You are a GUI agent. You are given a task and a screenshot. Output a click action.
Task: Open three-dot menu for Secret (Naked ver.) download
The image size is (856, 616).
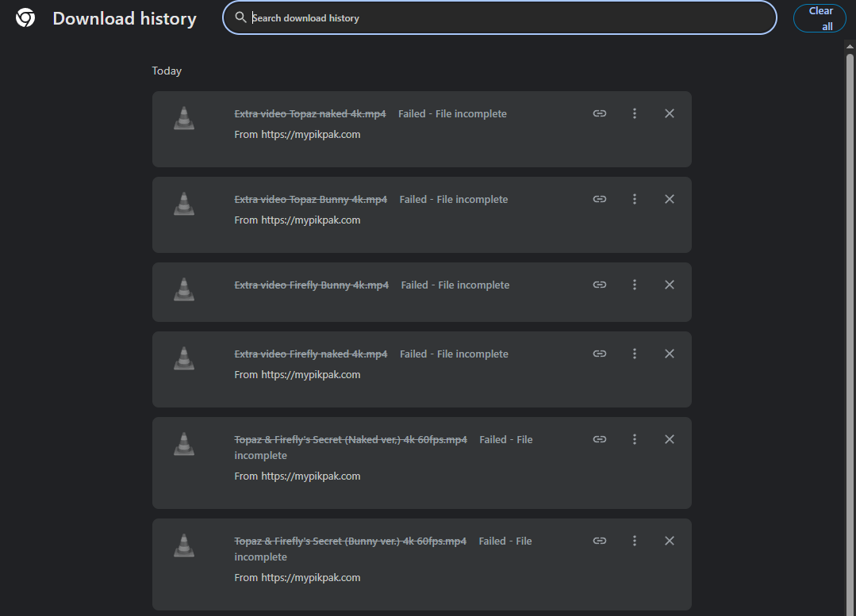[x=635, y=439]
